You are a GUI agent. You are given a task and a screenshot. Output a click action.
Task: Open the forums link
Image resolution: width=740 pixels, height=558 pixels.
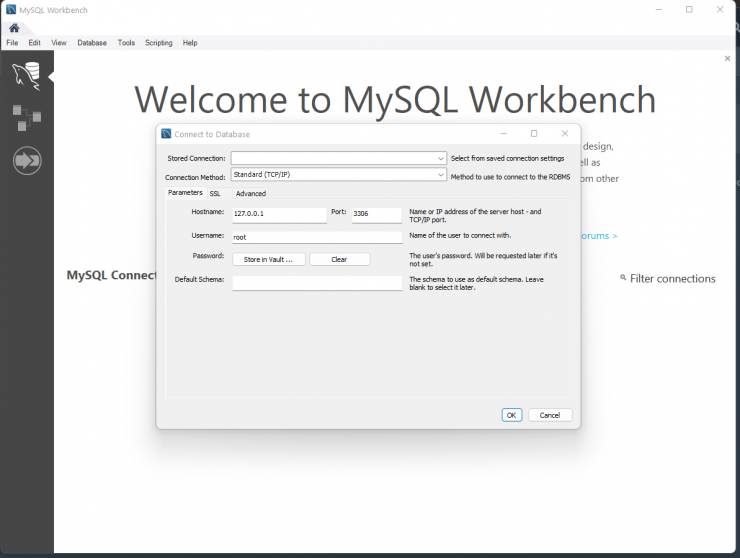point(599,236)
